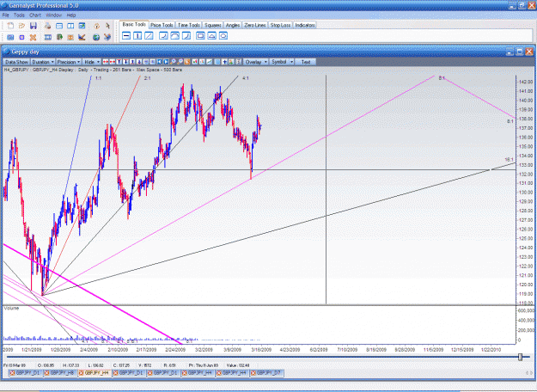Image resolution: width=537 pixels, height=392 pixels.
Task: Select the horizontal line drawing tool
Action: pos(126,35)
